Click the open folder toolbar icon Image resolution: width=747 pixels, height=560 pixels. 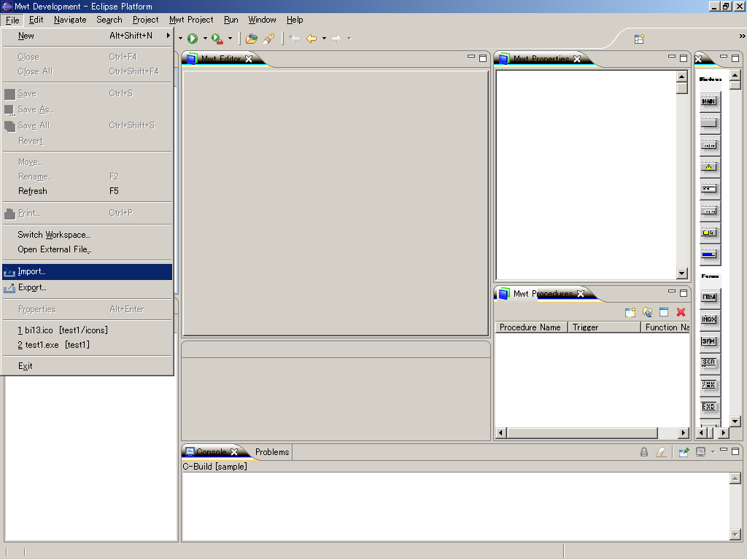pos(252,39)
